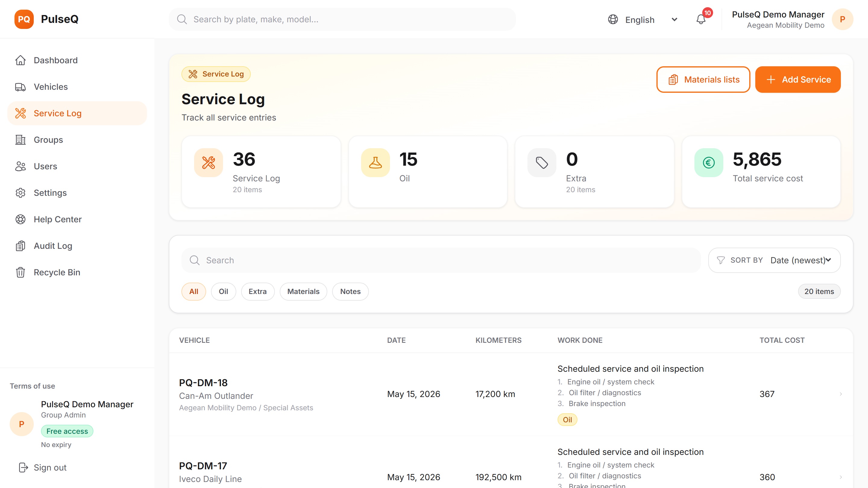Screen dimensions: 868x488
Task: Open the Sort by Date (newest) dropdown
Action: (774, 260)
